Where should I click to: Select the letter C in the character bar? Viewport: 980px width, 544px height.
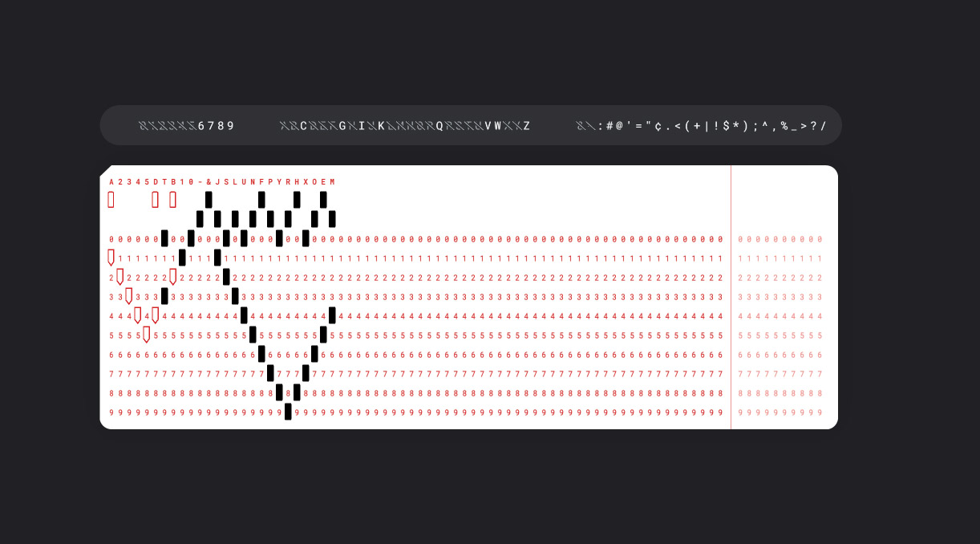click(x=303, y=126)
